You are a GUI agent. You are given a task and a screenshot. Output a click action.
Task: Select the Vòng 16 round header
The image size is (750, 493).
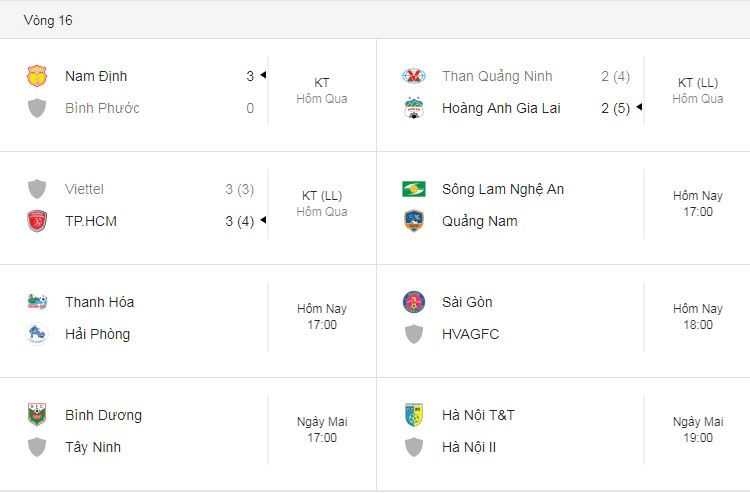click(48, 20)
